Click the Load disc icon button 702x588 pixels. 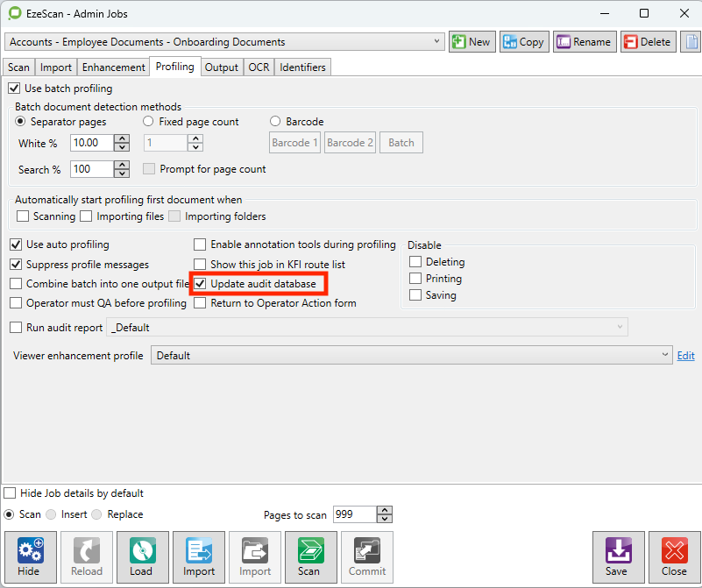pyautogui.click(x=142, y=556)
